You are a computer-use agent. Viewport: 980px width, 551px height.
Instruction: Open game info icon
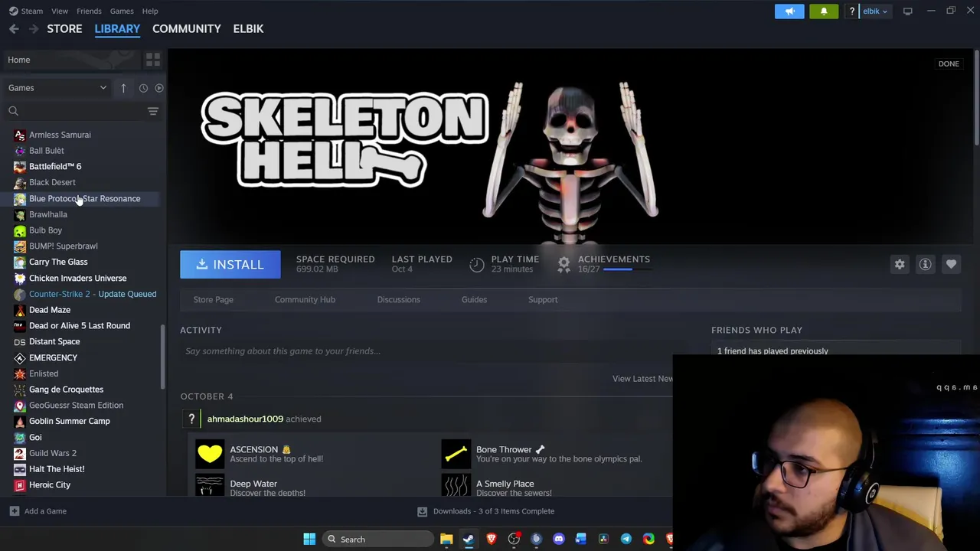coord(925,264)
